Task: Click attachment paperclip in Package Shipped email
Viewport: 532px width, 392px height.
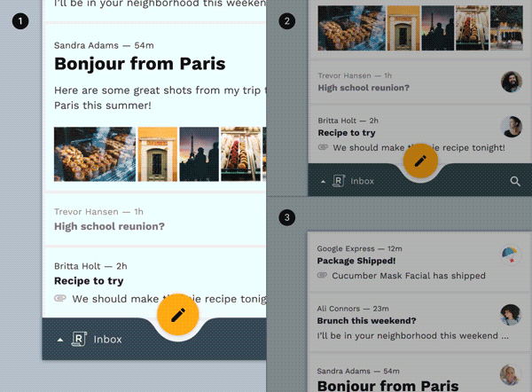Action: tap(322, 275)
